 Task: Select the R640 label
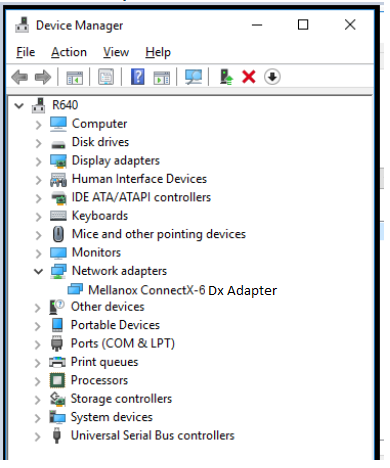pyautogui.click(x=65, y=105)
